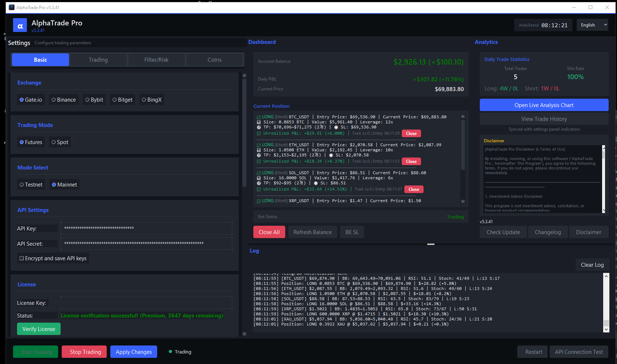Click the Disclaimer text scroll-down arrow
The image size is (617, 364).
pyautogui.click(x=604, y=210)
